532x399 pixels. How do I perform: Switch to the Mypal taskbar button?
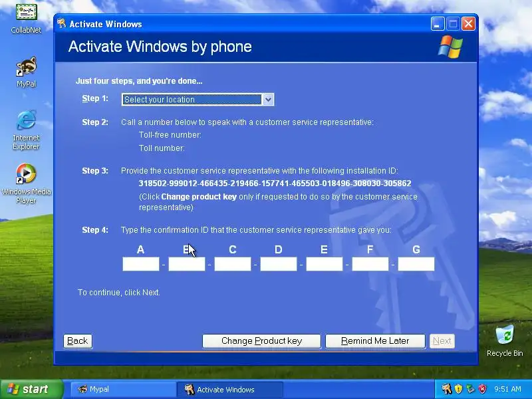click(123, 389)
